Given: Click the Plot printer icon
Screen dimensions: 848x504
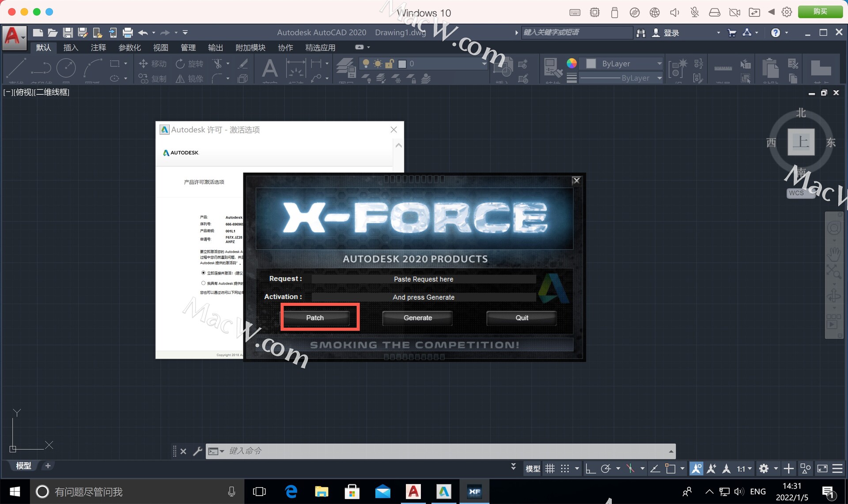Looking at the screenshot, I should point(128,33).
